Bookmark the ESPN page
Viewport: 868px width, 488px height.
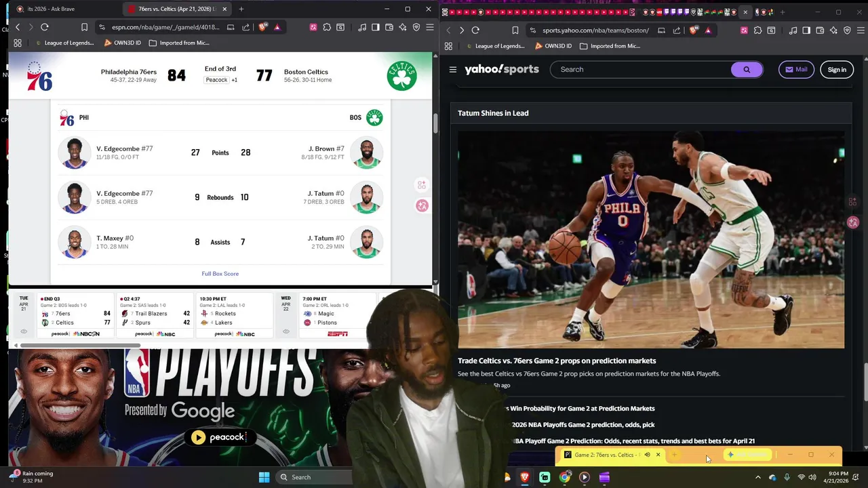tap(84, 27)
